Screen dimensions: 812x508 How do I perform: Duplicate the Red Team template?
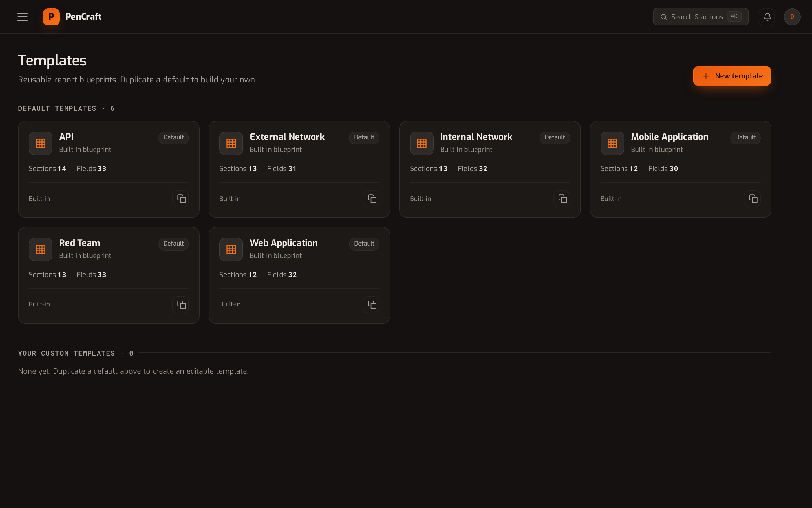click(x=181, y=305)
